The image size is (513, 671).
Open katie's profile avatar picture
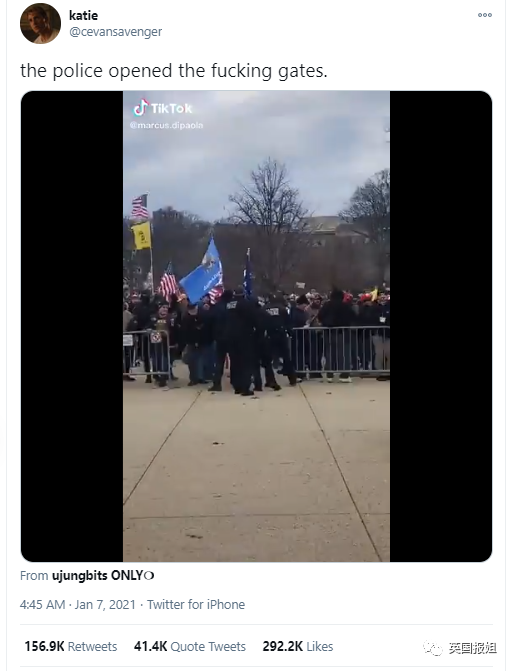pyautogui.click(x=40, y=23)
